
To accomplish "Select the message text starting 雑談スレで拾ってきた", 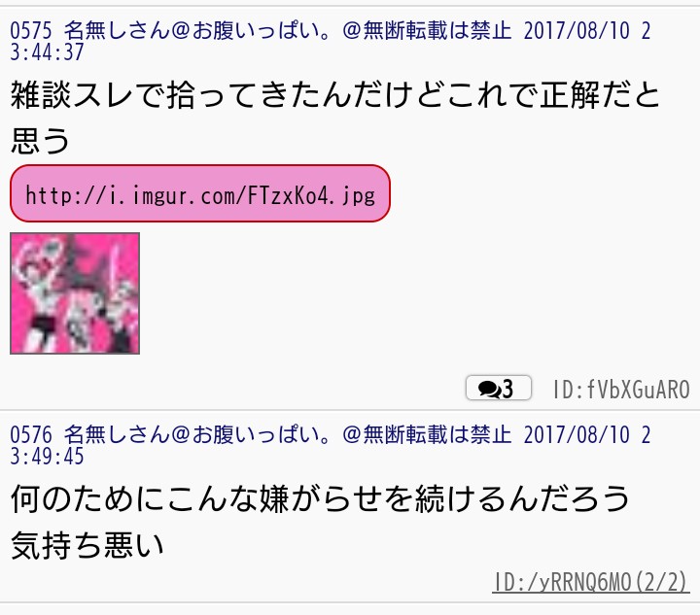I will coord(334,118).
